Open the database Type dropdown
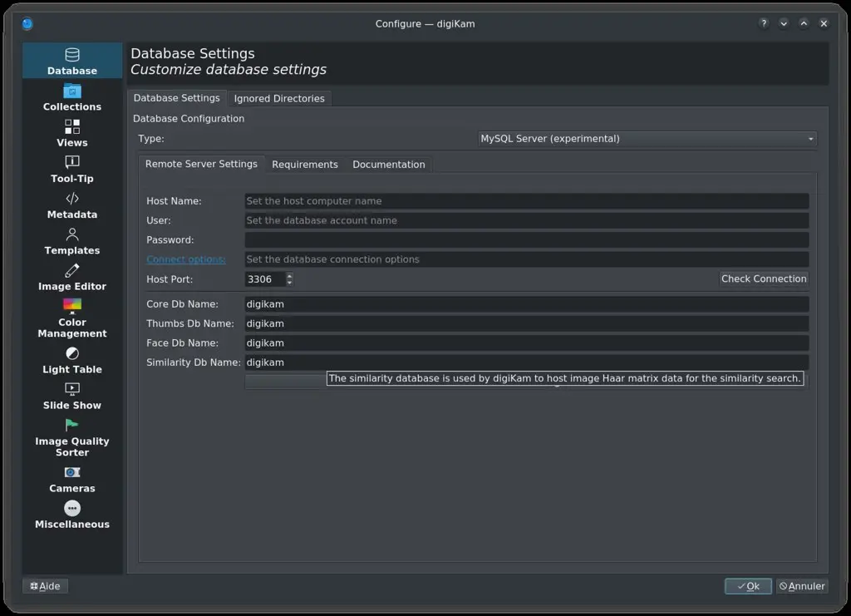851x616 pixels. [647, 138]
